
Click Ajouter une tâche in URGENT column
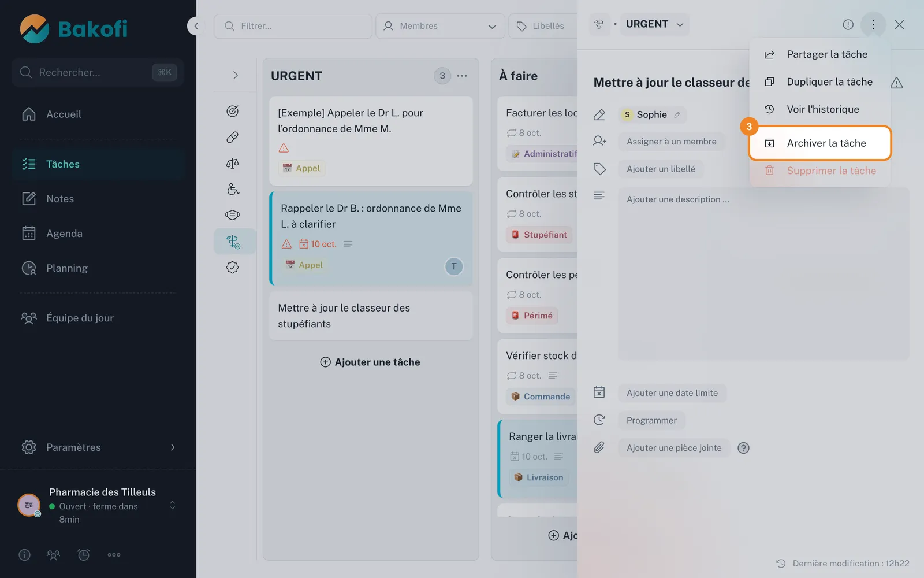click(x=370, y=362)
